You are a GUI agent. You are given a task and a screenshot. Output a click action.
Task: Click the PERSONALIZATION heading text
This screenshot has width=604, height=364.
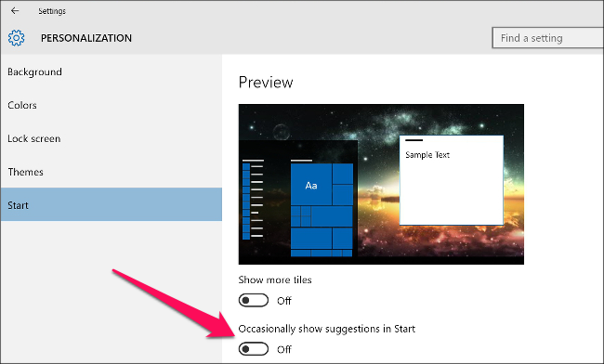[x=86, y=38]
